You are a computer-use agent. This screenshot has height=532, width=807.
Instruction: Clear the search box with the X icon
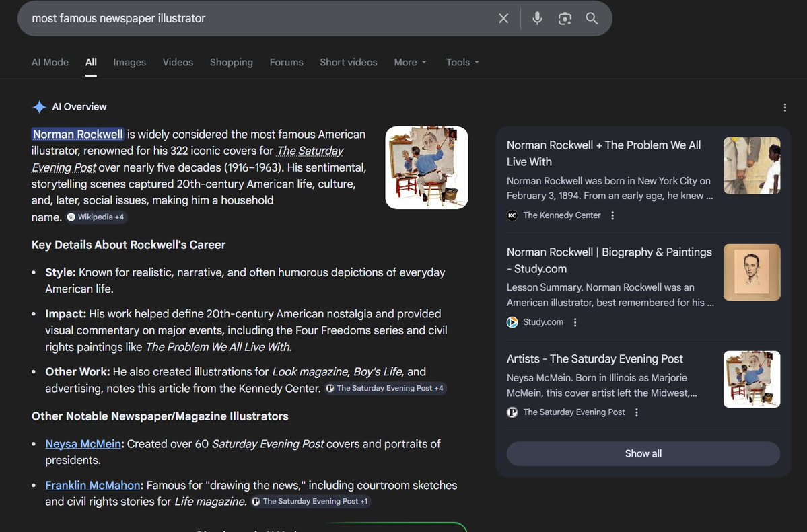(x=503, y=19)
